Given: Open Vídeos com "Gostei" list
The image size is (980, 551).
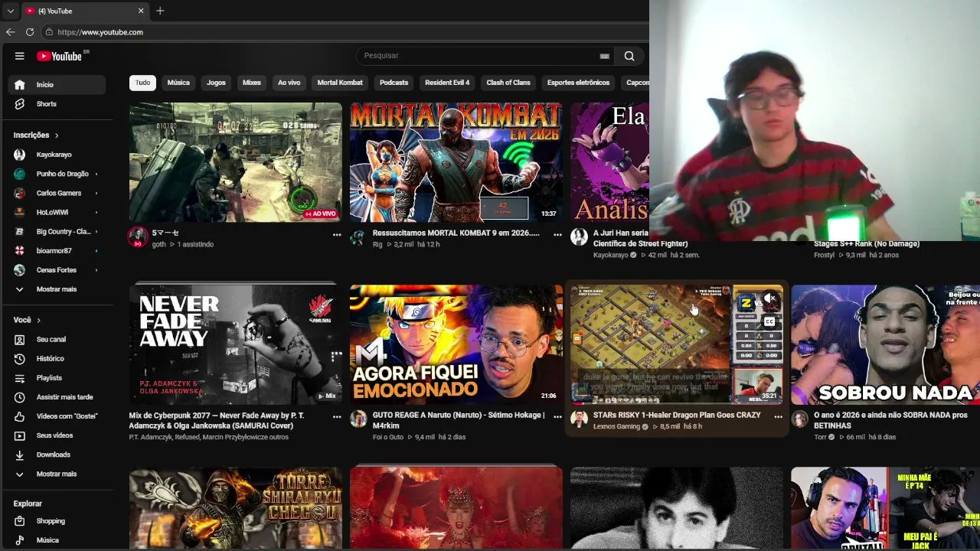Looking at the screenshot, I should (x=57, y=416).
